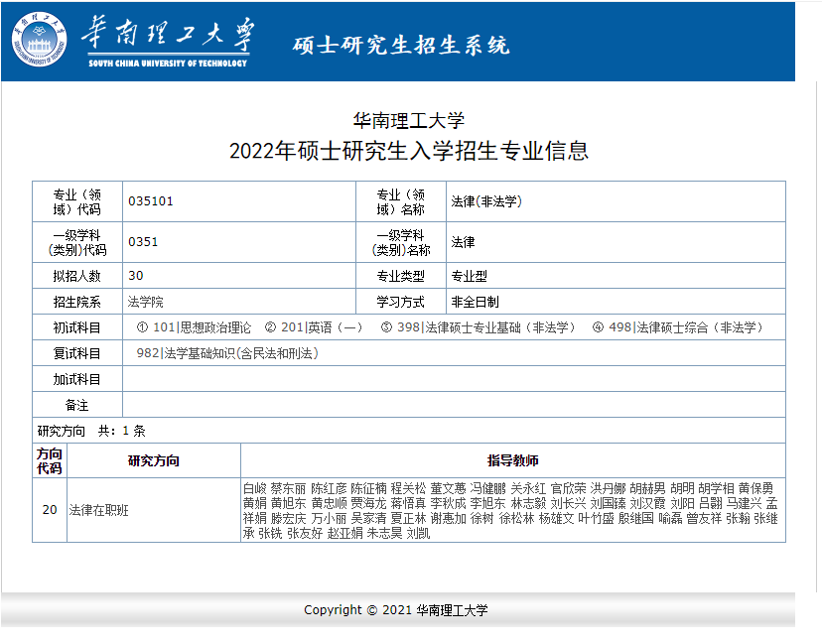Click advisor name 夏正林
This screenshot has height=644, width=822.
pyautogui.click(x=408, y=519)
